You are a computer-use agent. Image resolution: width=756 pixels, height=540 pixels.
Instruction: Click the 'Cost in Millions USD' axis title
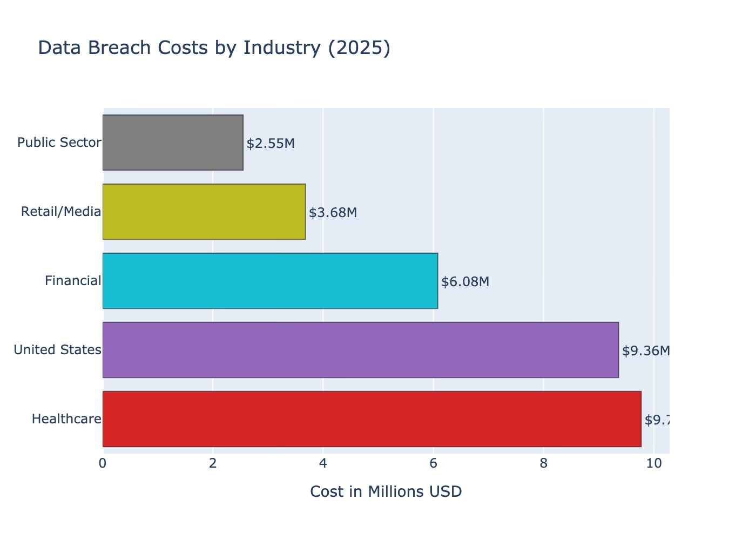[x=386, y=492]
